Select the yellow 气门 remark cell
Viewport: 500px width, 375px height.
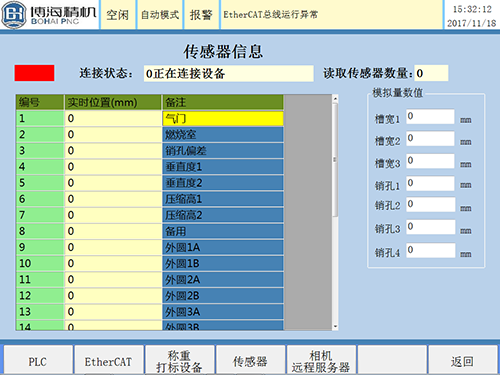click(223, 119)
